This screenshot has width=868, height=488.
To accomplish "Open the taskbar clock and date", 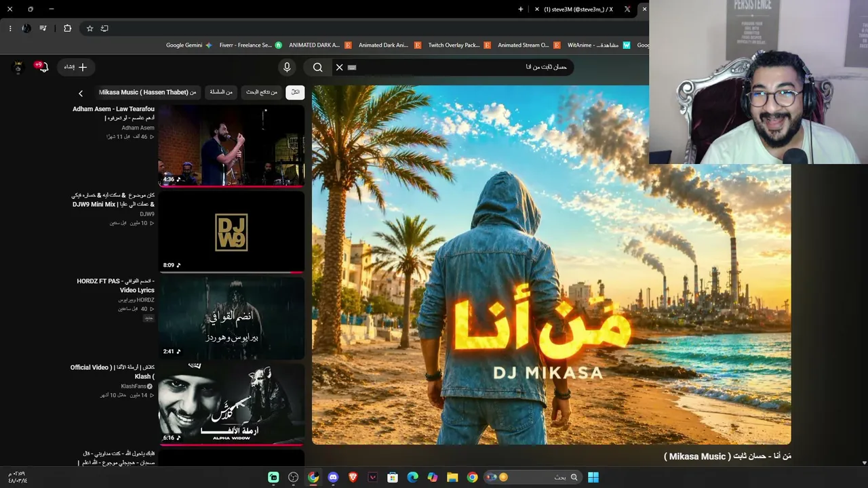I will (x=18, y=477).
